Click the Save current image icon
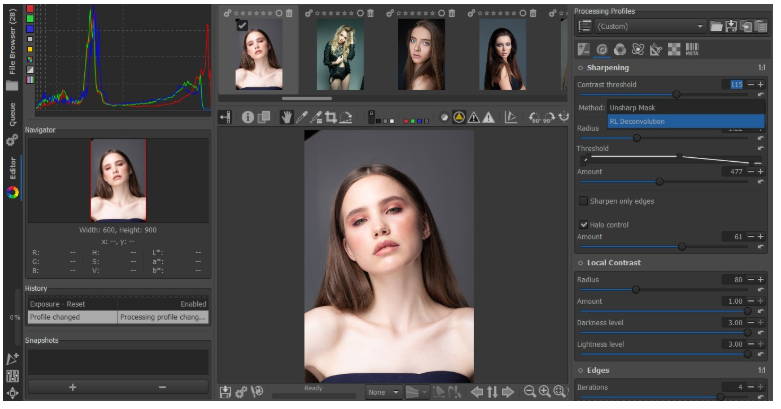The height and width of the screenshot is (409, 781). tap(226, 392)
